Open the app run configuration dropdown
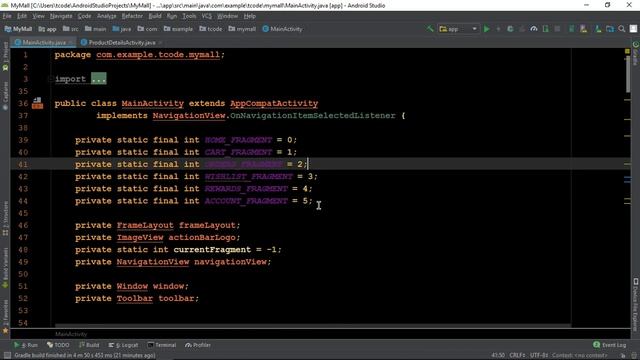 (458, 29)
